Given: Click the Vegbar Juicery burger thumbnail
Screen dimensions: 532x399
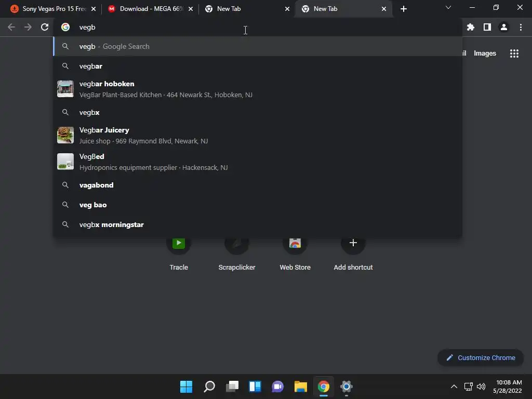Looking at the screenshot, I should (65, 136).
